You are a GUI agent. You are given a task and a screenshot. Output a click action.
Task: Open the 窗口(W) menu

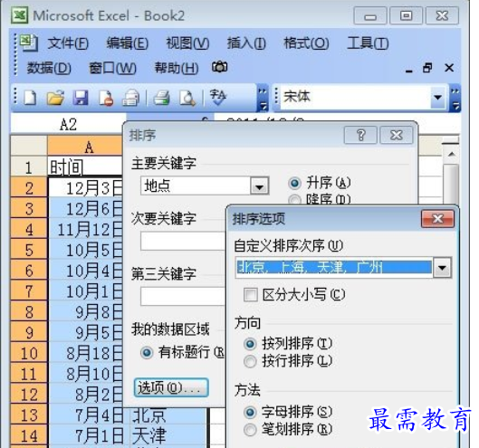(x=112, y=68)
